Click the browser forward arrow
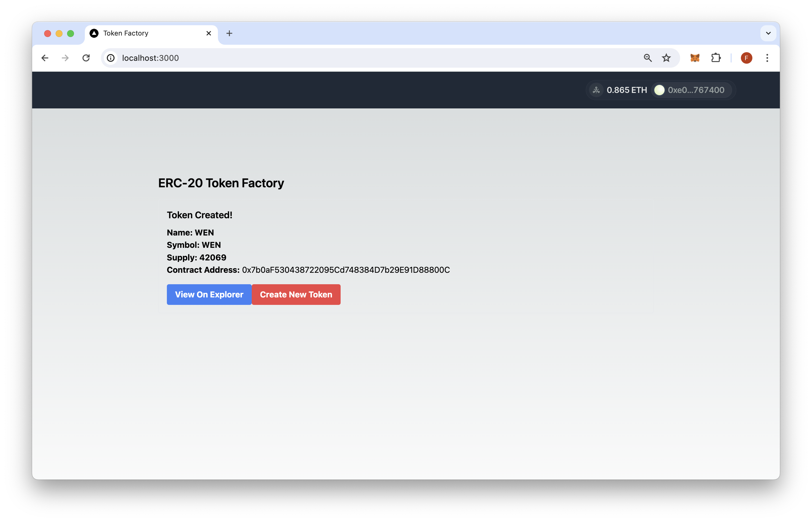 [65, 58]
